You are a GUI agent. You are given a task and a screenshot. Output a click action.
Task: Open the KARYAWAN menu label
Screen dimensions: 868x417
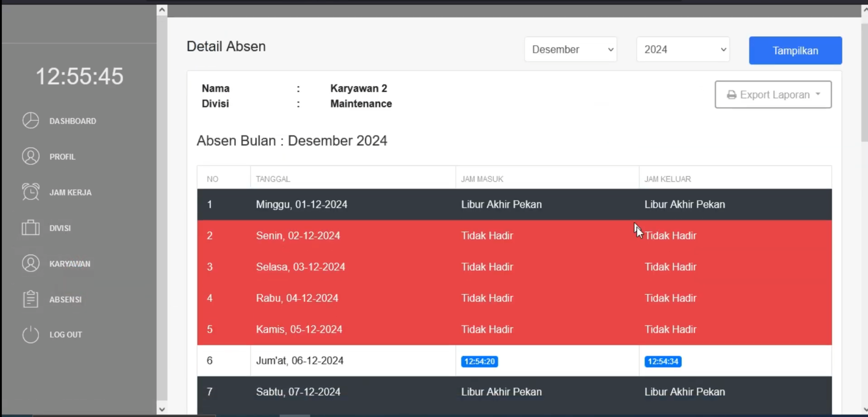70,264
